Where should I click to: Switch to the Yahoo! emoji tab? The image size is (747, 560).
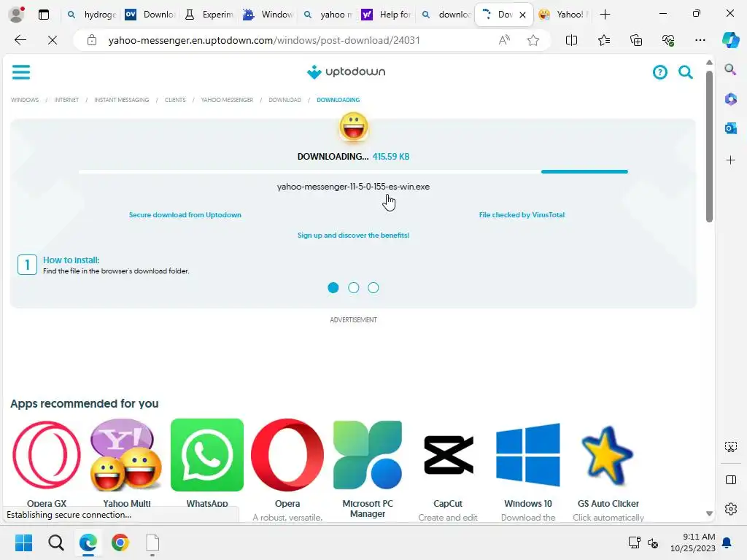[x=563, y=15]
